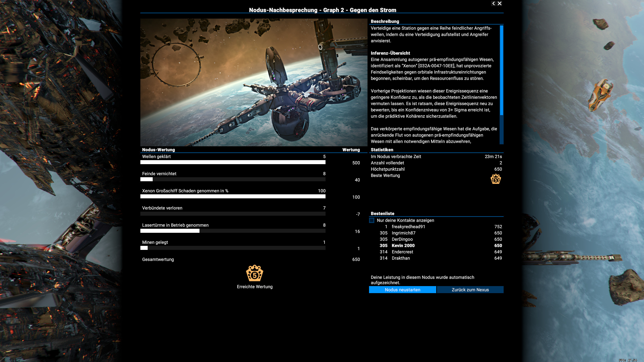This screenshot has height=362, width=644.
Task: Click the 'Gesamtwertung' total row label
Action: [158, 259]
